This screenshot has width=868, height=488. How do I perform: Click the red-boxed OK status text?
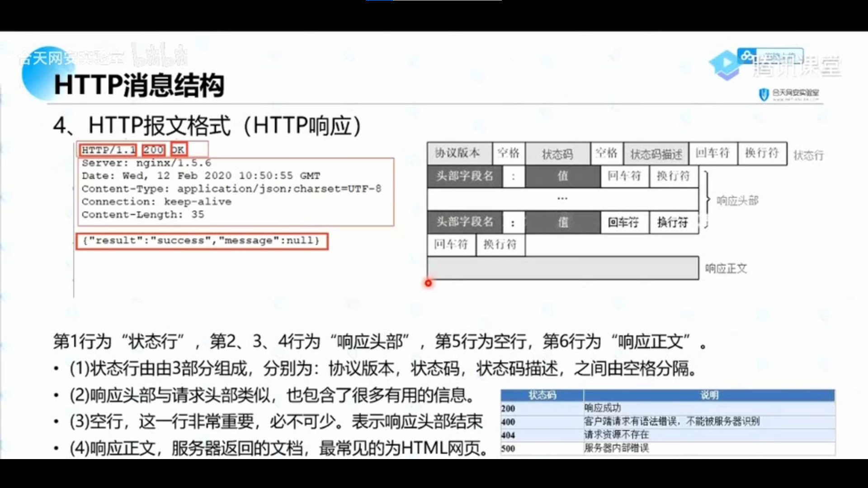pos(178,150)
